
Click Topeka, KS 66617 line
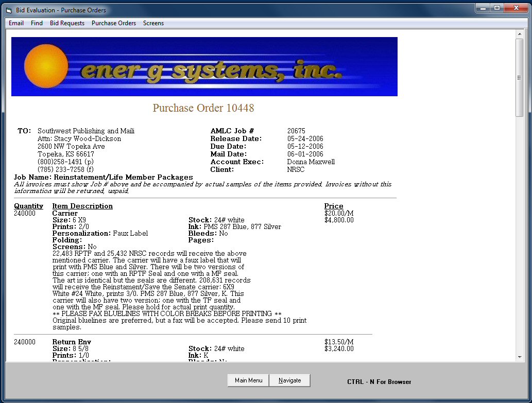click(65, 154)
